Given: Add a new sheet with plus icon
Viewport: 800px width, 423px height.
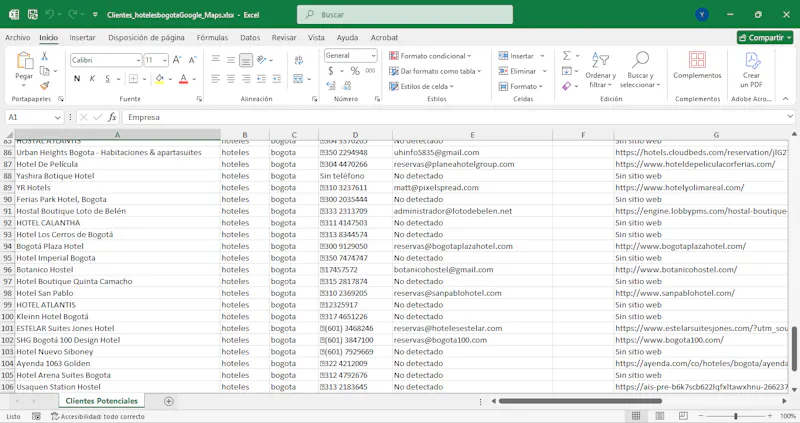Looking at the screenshot, I should click(169, 401).
